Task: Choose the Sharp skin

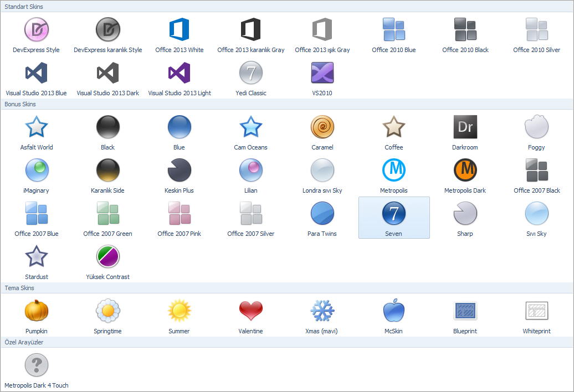Action: [465, 218]
